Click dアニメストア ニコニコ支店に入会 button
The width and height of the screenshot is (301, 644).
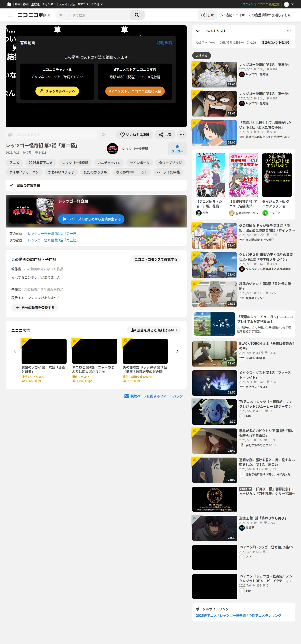pos(135,91)
